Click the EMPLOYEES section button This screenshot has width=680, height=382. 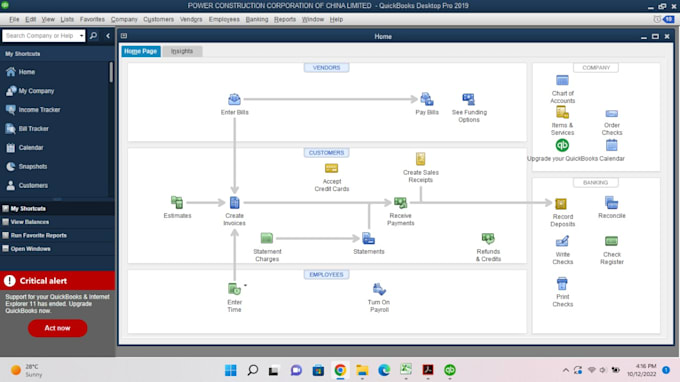click(x=327, y=274)
